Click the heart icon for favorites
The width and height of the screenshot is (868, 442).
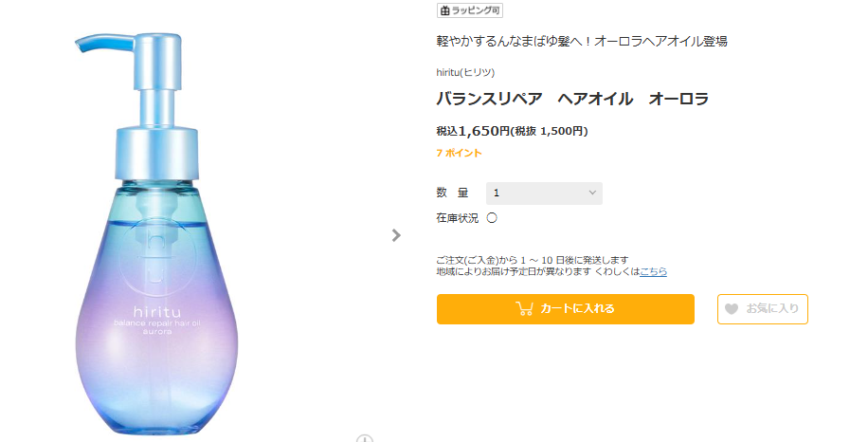pos(730,308)
